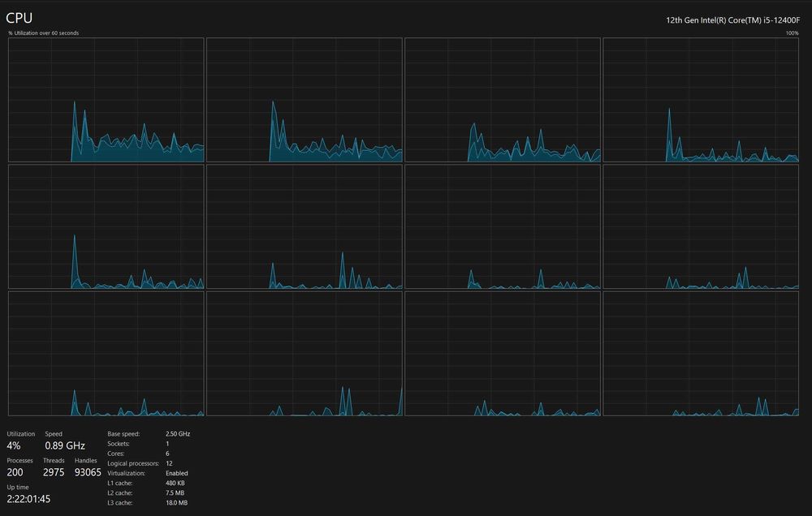The height and width of the screenshot is (516, 812).
Task: Click the "Virtualization:" label
Action: (x=127, y=473)
